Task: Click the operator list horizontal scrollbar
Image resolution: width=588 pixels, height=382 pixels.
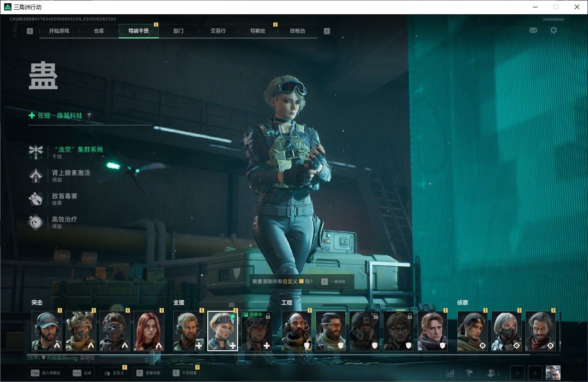Action: [x=280, y=354]
